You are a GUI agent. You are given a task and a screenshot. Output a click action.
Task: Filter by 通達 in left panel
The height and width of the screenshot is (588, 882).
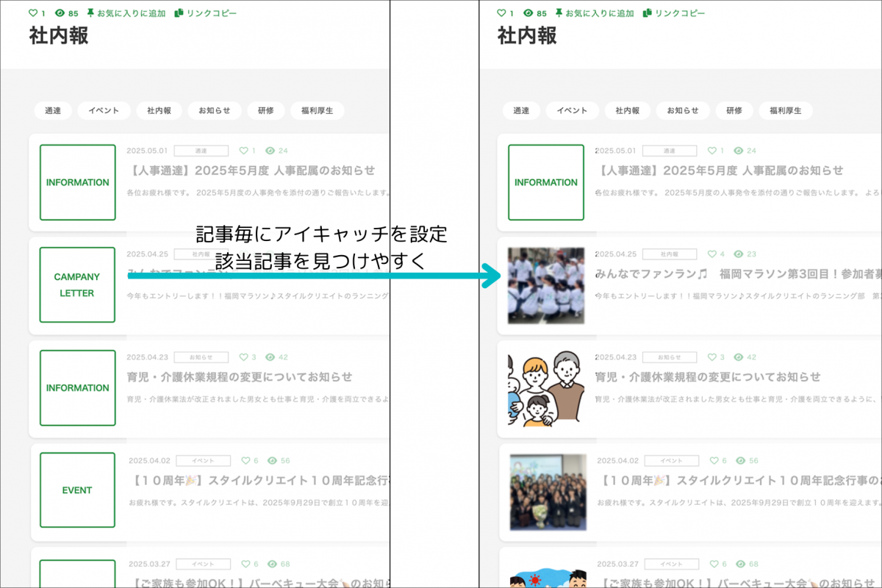click(x=53, y=111)
